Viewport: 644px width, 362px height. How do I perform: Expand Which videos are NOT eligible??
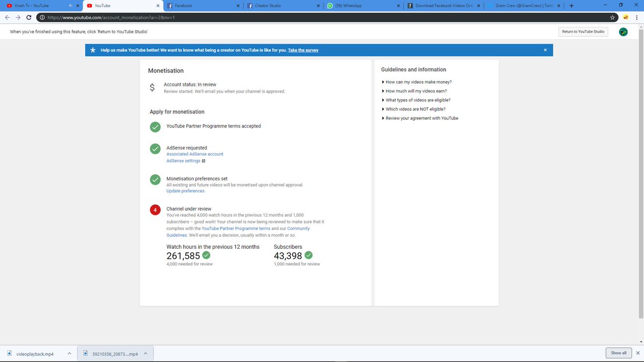click(x=413, y=109)
